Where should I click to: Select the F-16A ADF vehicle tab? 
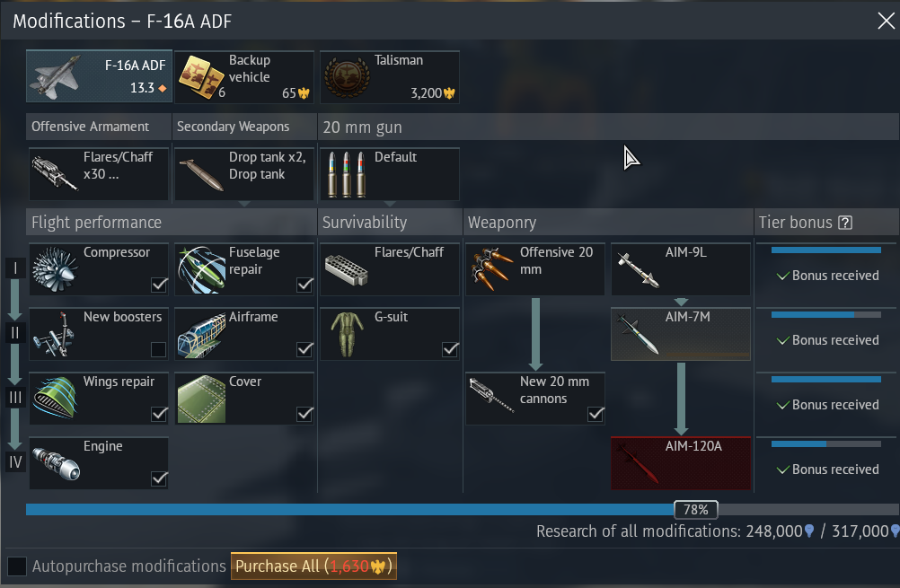click(99, 76)
